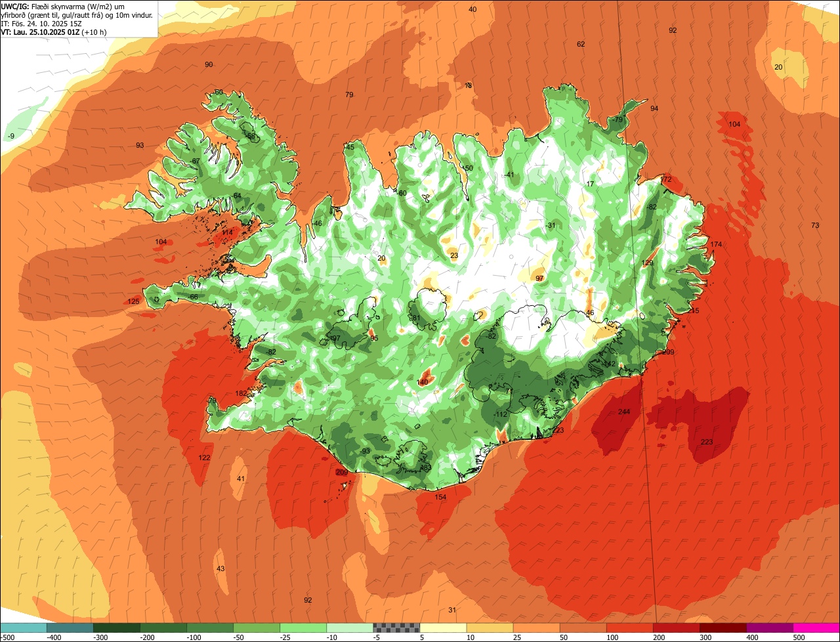Image resolution: width=840 pixels, height=642 pixels.
Task: Click the 182 value off the southwest coast
Action: click(x=241, y=393)
